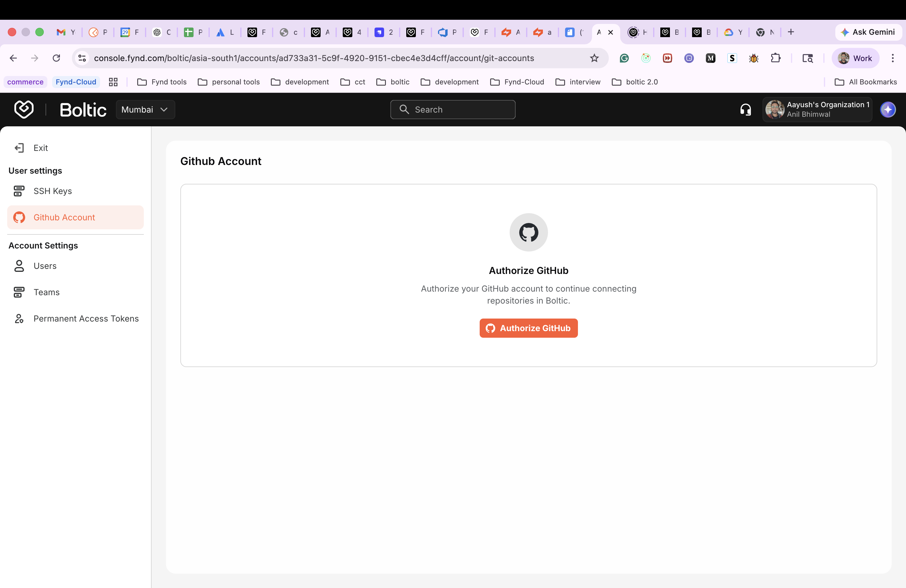Open the cct bookmark folder

point(353,82)
